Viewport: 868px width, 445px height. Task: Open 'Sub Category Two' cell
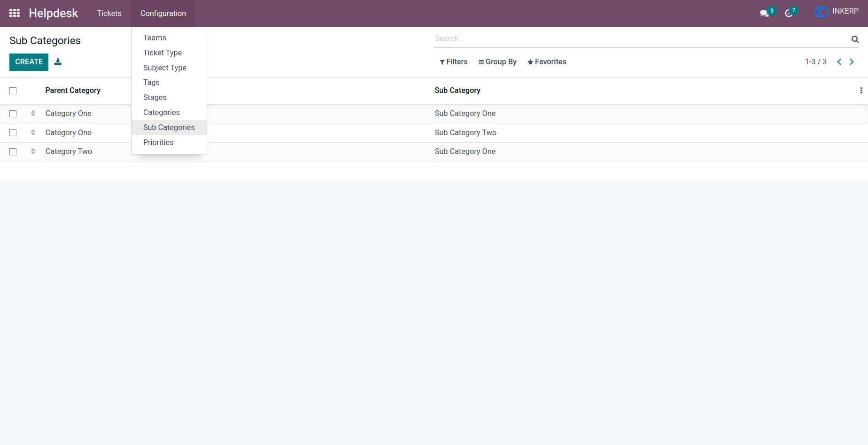(465, 133)
